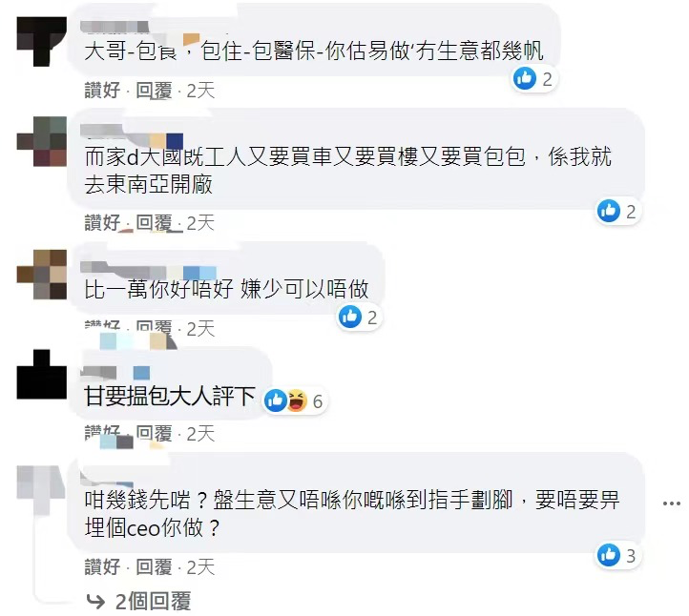Click the like reaction icon on 大哥-包食 comment

pyautogui.click(x=525, y=78)
